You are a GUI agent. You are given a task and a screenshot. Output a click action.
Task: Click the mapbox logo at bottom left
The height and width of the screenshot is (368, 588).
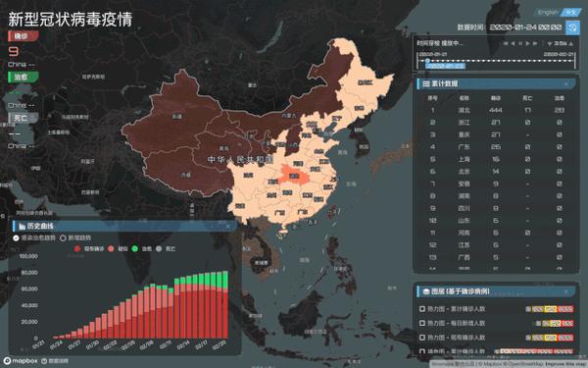[x=21, y=361]
